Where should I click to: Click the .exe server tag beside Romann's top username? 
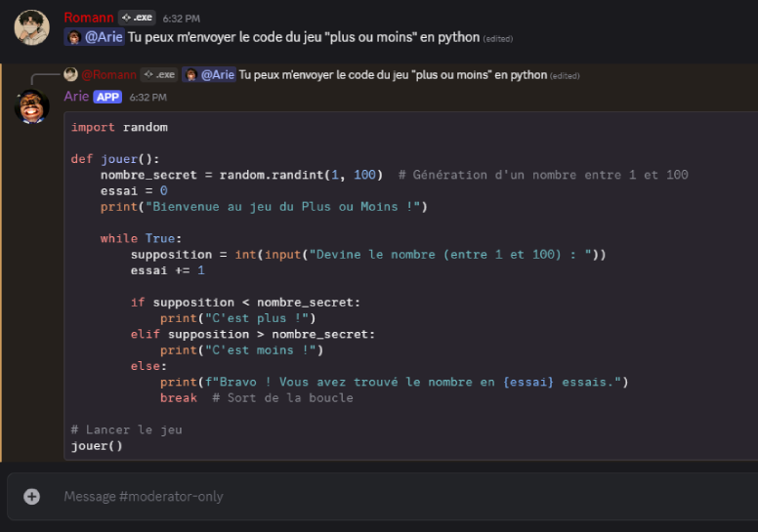[x=137, y=18]
